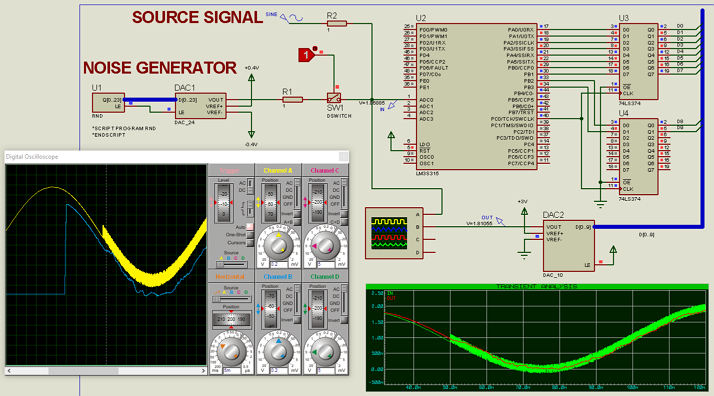714x396 pixels.
Task: Click Channel D coupling selector slider
Action: click(344, 300)
